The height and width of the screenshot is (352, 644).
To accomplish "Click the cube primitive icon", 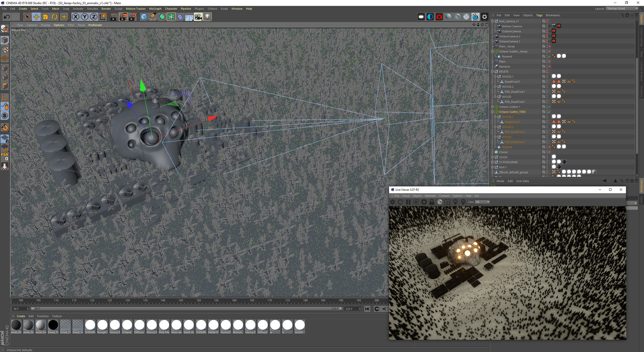I will pyautogui.click(x=144, y=17).
